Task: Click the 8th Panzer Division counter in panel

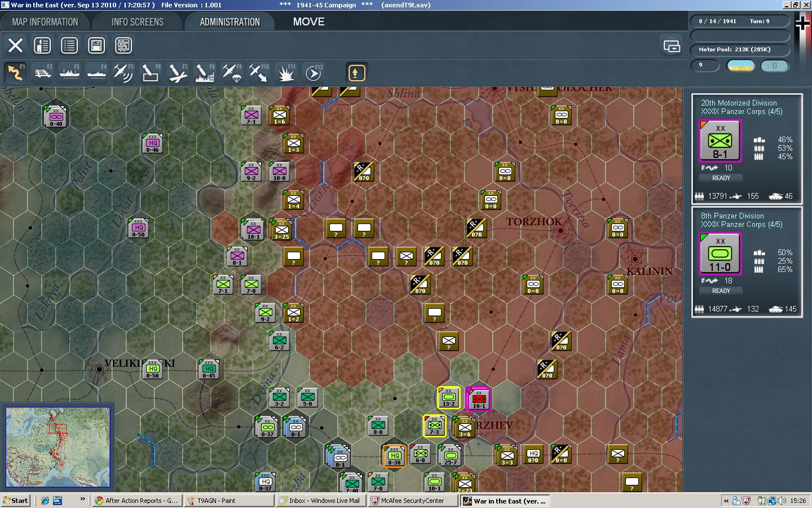Action: click(x=720, y=254)
